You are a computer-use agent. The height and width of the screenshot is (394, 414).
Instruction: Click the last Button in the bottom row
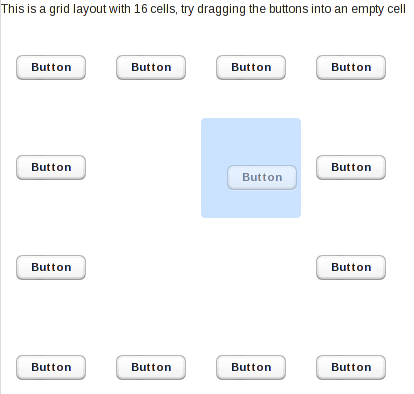351,367
